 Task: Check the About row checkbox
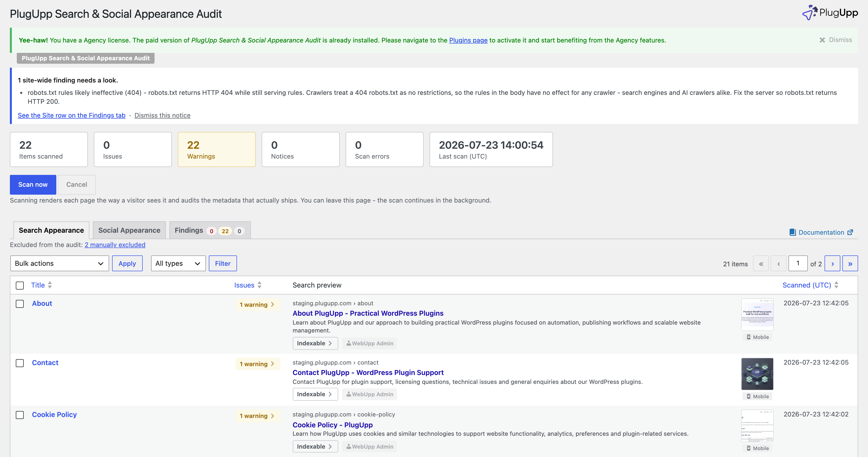[20, 304]
